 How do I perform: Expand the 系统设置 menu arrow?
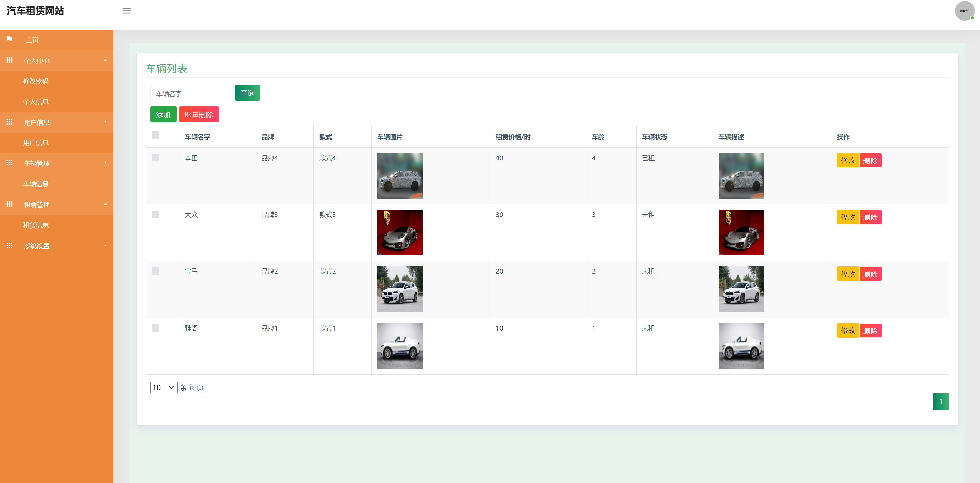[105, 245]
